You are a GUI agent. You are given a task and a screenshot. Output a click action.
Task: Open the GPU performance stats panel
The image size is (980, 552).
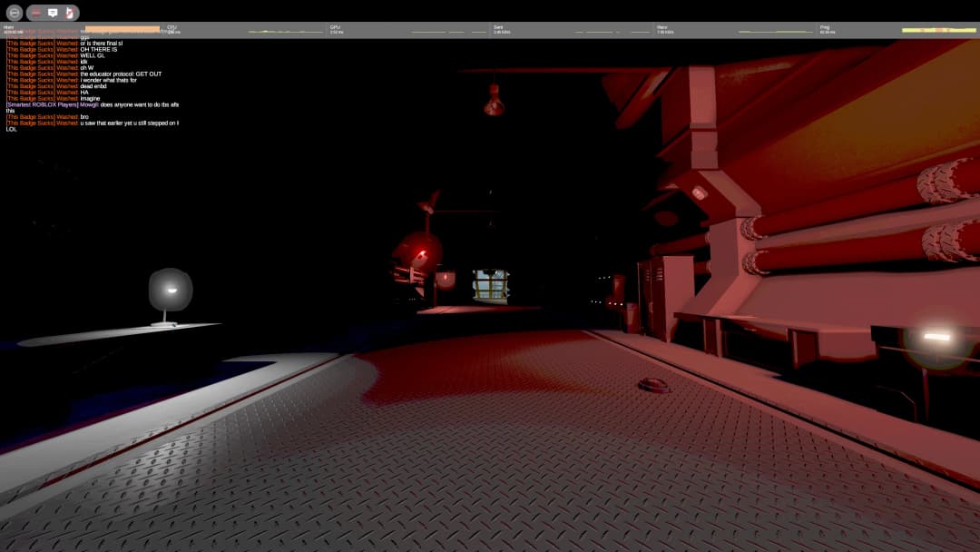[x=409, y=29]
